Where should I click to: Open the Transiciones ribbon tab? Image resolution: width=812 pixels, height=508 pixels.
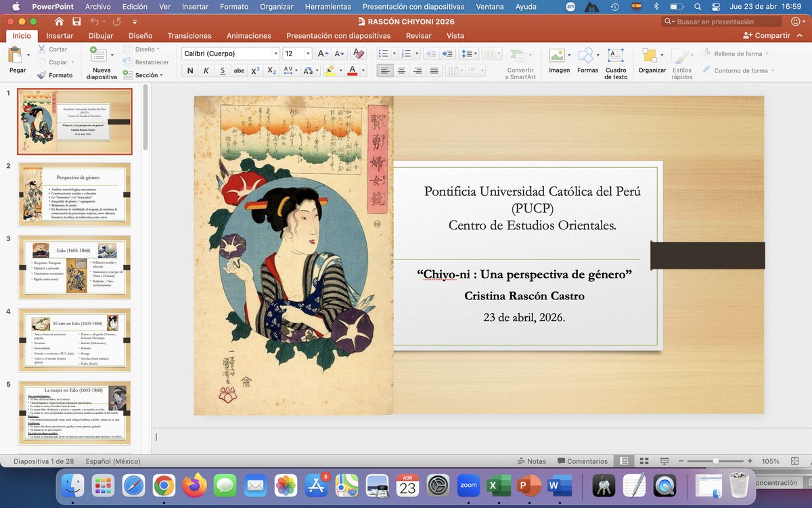[x=189, y=36]
